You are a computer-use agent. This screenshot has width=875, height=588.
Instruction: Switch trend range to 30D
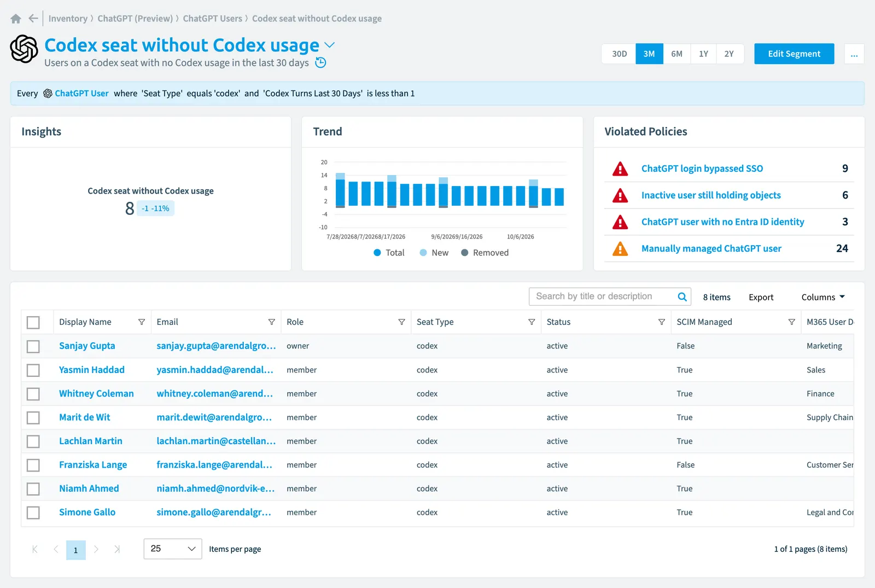pos(619,54)
